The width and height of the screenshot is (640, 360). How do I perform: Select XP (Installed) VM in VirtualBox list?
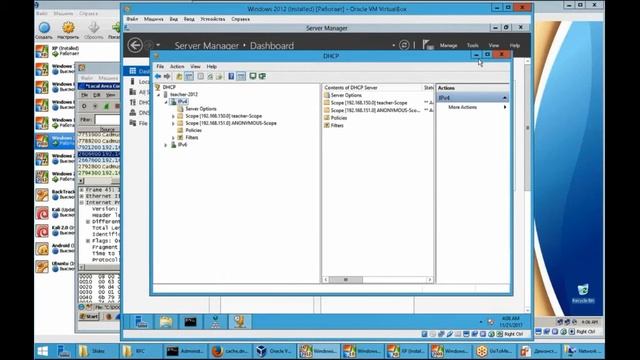(x=57, y=51)
